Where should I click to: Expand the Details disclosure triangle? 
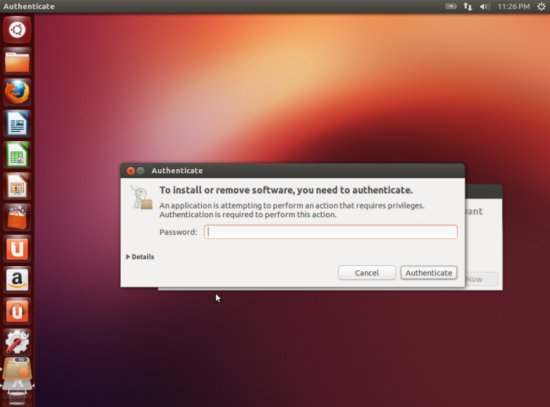[128, 257]
